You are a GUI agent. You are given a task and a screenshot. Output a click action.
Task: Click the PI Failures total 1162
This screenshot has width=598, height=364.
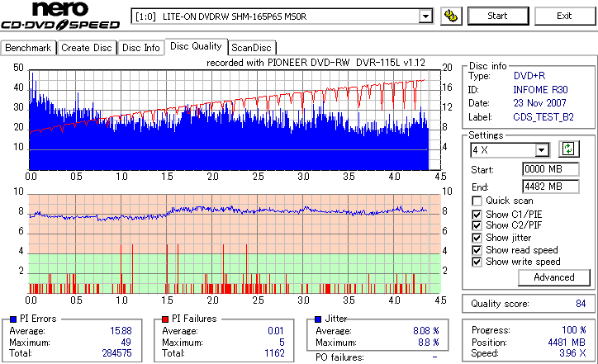pyautogui.click(x=274, y=353)
